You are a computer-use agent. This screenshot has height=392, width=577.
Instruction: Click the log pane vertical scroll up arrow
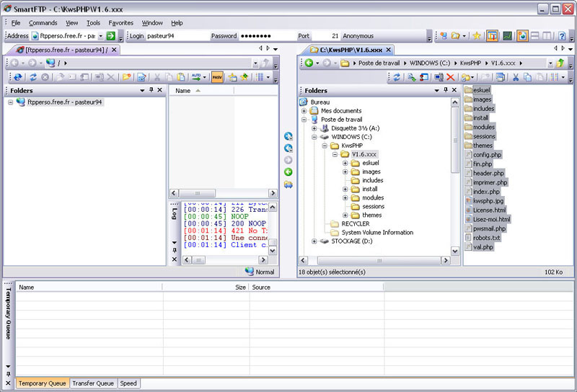point(273,207)
